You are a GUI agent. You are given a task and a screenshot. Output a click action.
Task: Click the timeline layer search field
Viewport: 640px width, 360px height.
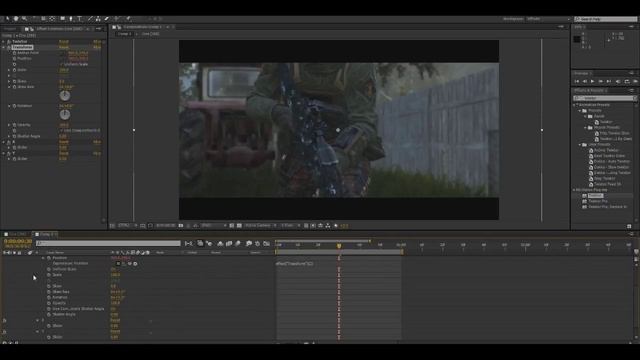(x=108, y=243)
